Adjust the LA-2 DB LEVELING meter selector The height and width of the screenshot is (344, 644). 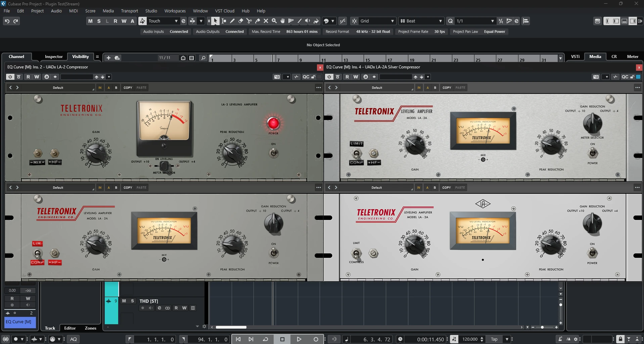pyautogui.click(x=164, y=166)
